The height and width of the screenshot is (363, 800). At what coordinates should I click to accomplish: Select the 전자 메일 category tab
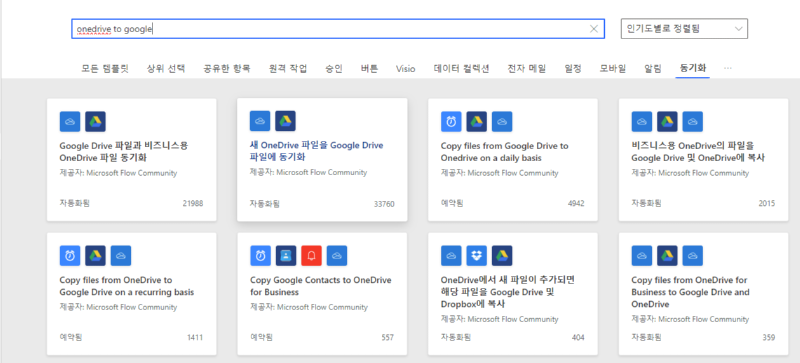pos(527,68)
